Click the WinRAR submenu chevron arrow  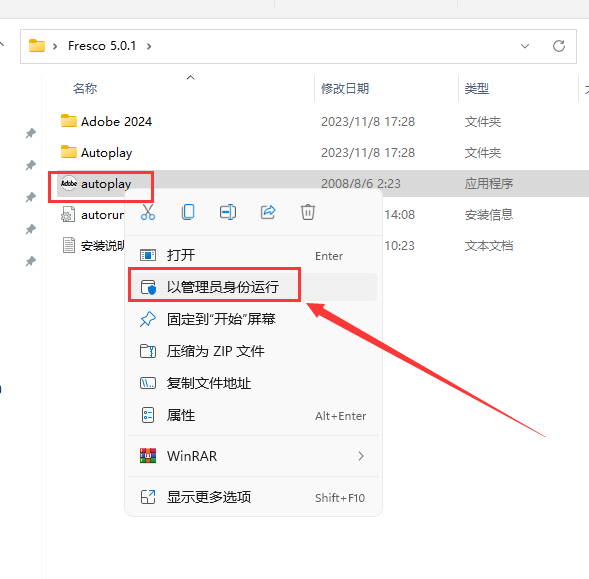pos(361,456)
